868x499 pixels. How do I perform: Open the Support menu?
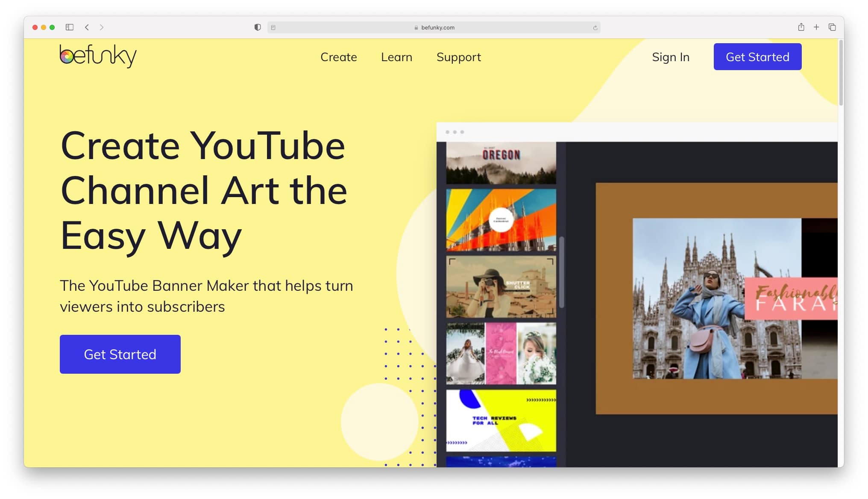tap(458, 57)
